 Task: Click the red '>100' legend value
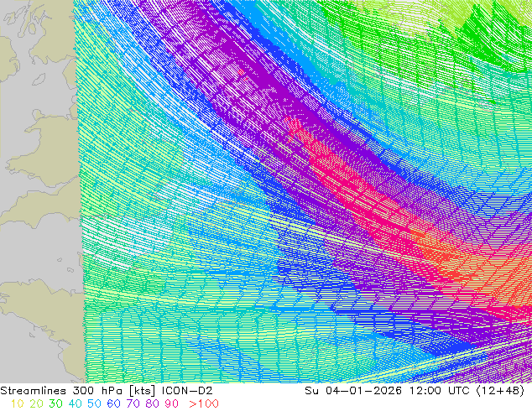204,404
